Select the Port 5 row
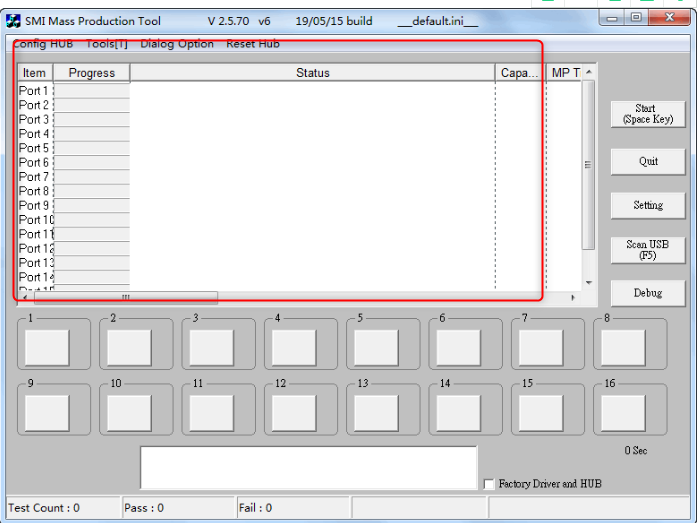Screen dimensions: 700x523 [x=300, y=148]
